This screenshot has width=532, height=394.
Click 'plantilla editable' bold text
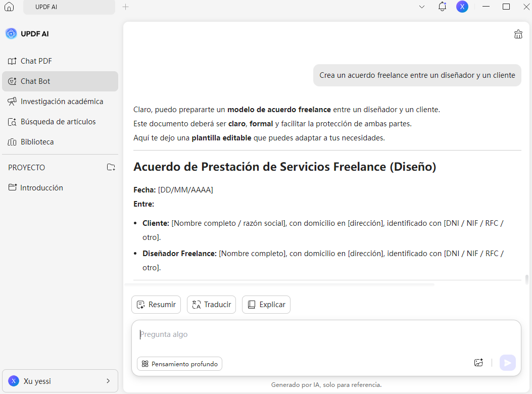(x=222, y=138)
